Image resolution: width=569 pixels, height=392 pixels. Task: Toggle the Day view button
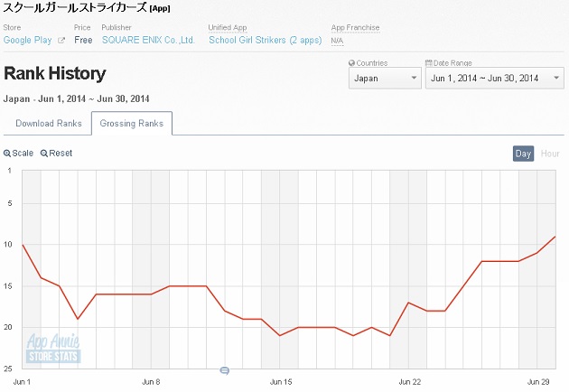coord(523,154)
